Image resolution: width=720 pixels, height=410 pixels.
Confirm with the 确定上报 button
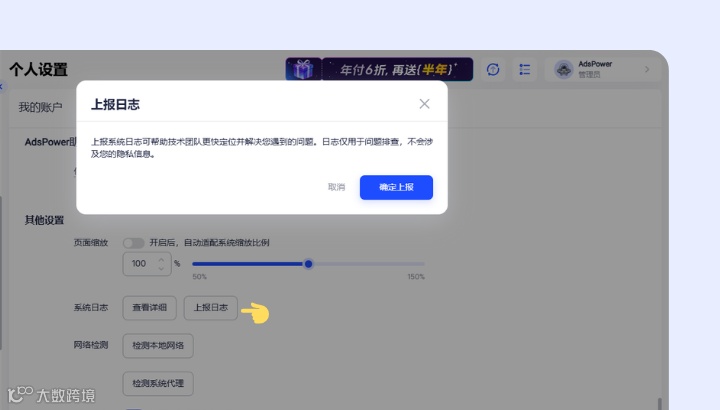point(396,187)
